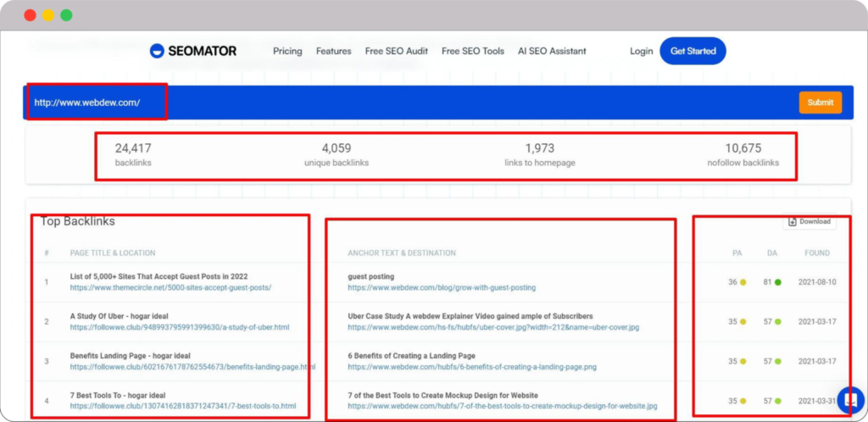868x422 pixels.
Task: Click the yellow macOS minimize dot
Action: tap(48, 15)
